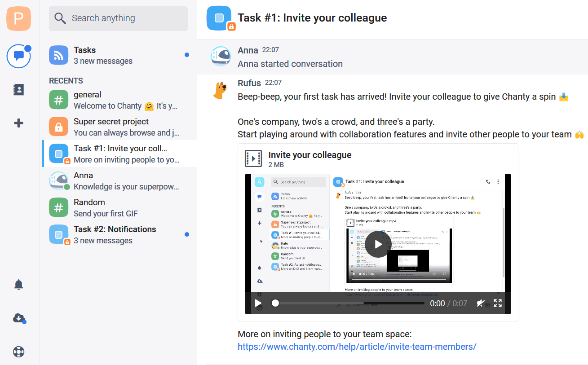Screen dimensions: 588x365
Task: Click 'More on inviting people' text line
Action: (324, 334)
